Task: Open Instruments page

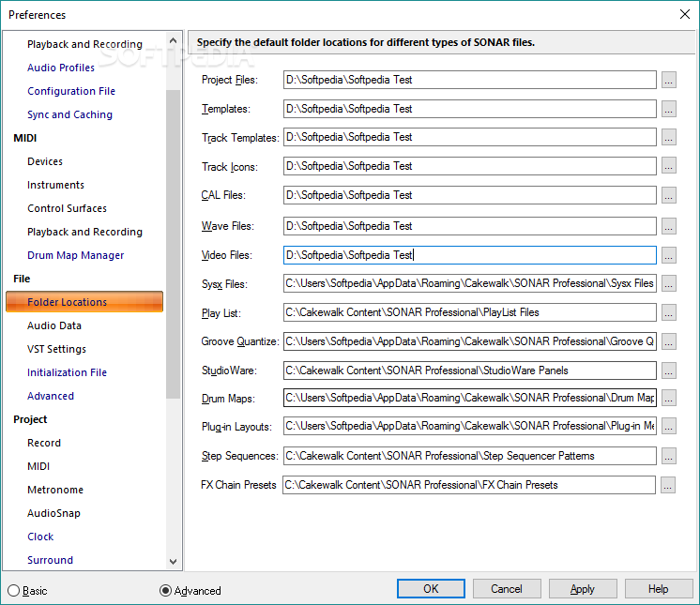Action: pos(55,185)
